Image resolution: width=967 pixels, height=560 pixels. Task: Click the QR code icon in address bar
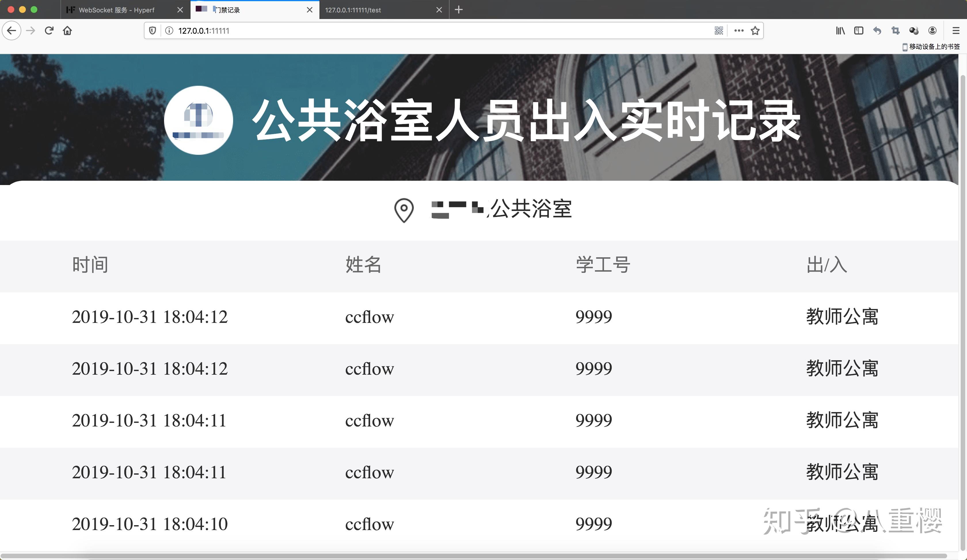point(719,31)
